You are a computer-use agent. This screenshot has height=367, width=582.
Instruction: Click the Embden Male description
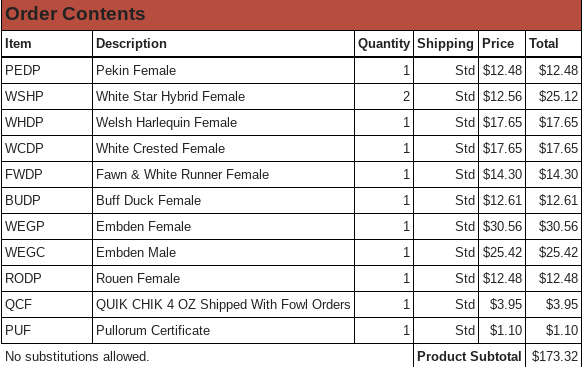[136, 252]
